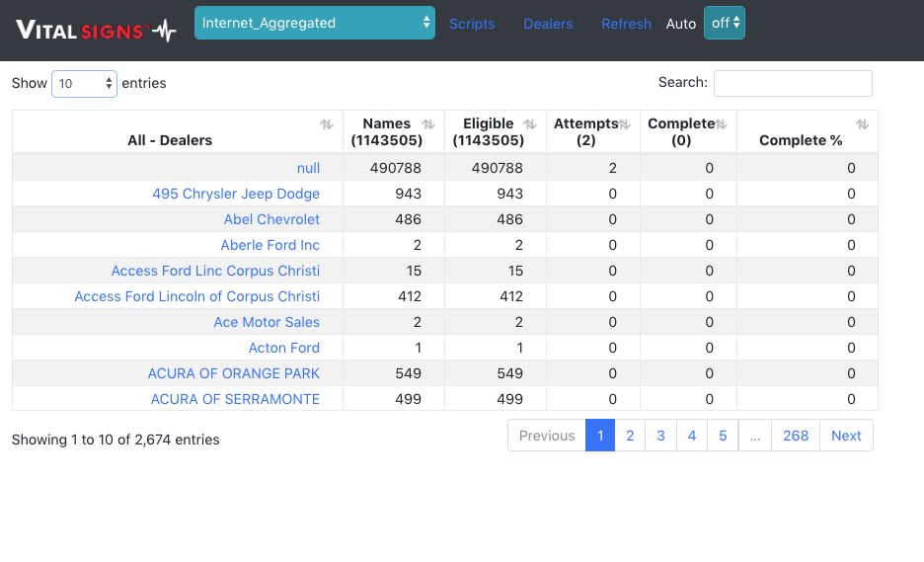Sort by Names column arrows

click(428, 124)
